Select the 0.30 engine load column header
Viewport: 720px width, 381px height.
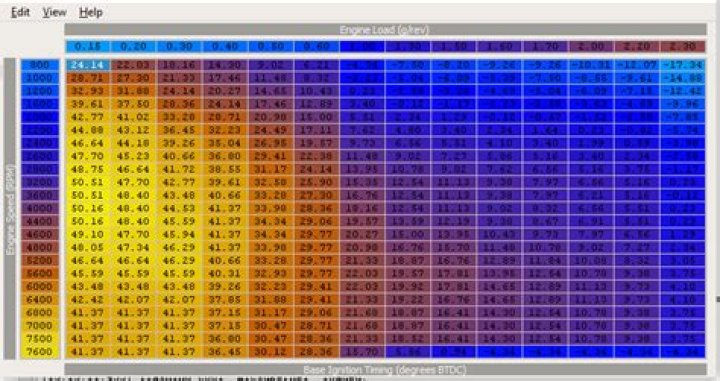point(179,46)
